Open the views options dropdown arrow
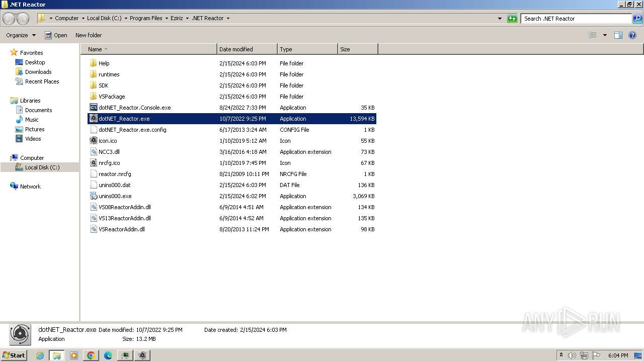Image resolution: width=644 pixels, height=362 pixels. (605, 35)
